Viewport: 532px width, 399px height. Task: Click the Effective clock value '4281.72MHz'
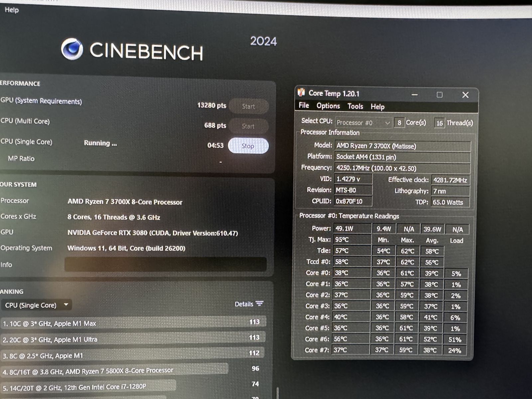451,180
